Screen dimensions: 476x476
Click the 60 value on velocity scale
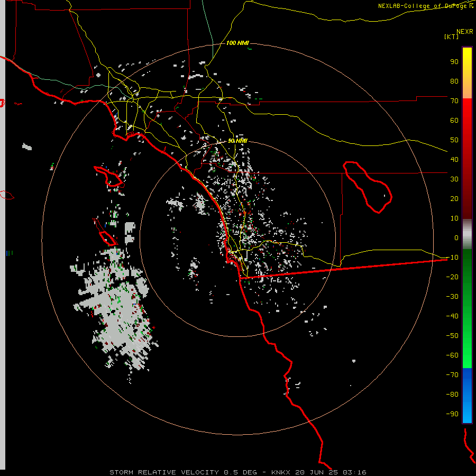click(x=454, y=121)
